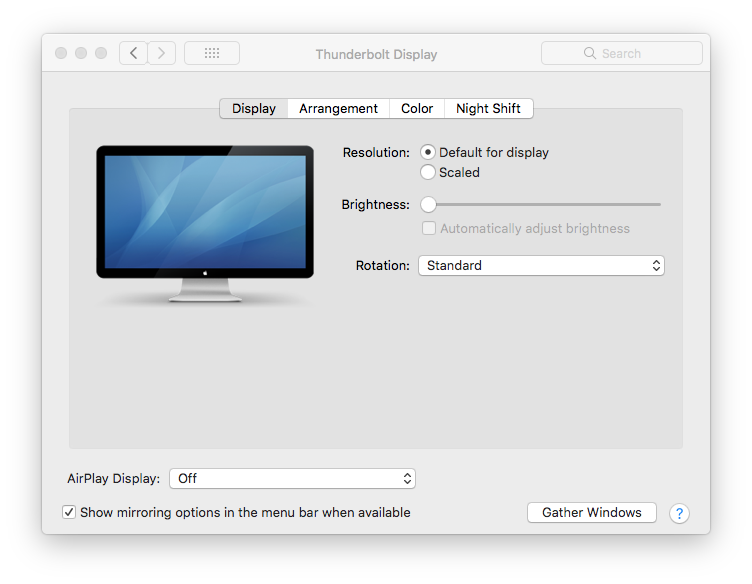Open the AirPlay Display Off dropdown
The height and width of the screenshot is (584, 752).
(x=292, y=479)
